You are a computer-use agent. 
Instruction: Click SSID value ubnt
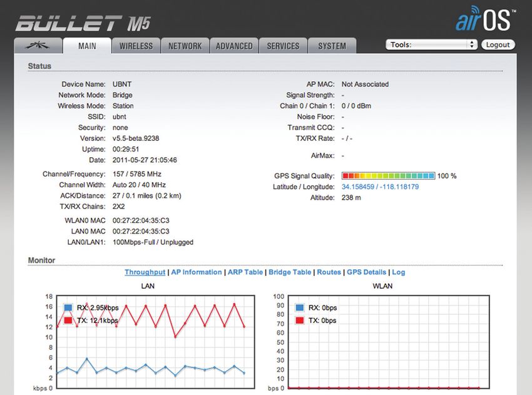coord(119,116)
